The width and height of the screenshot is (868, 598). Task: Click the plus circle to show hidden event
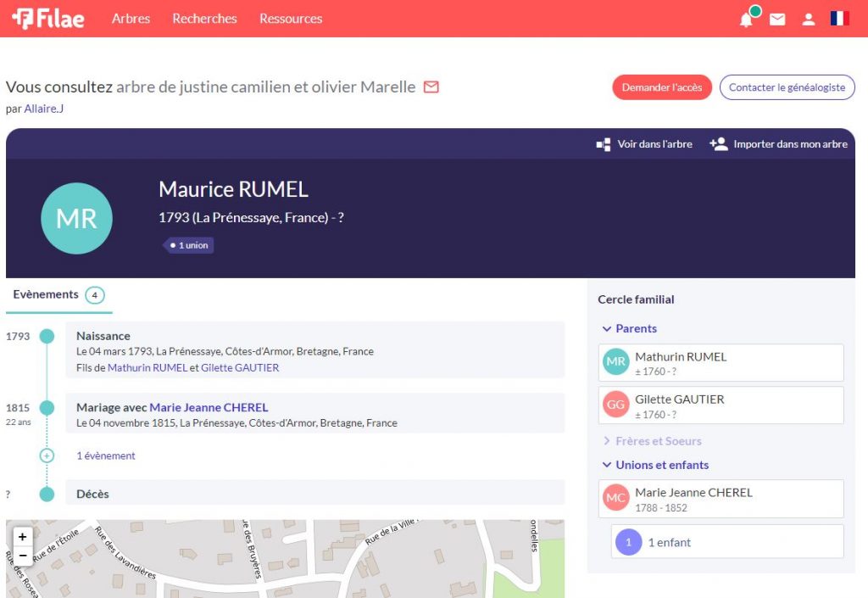47,455
